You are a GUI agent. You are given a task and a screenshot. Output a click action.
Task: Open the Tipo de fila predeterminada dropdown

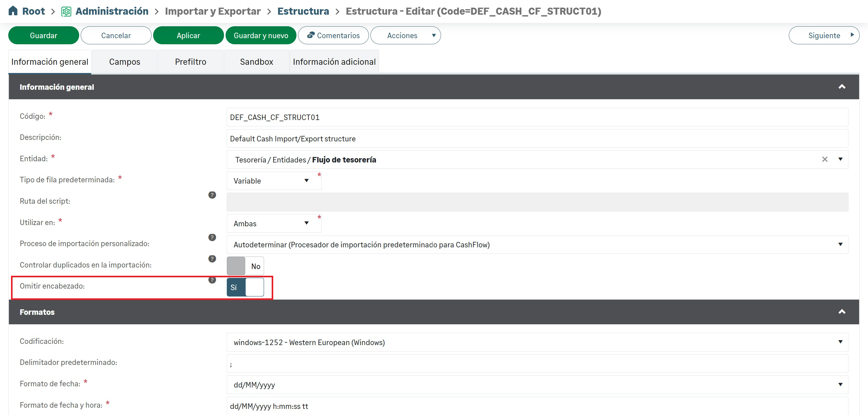point(273,181)
